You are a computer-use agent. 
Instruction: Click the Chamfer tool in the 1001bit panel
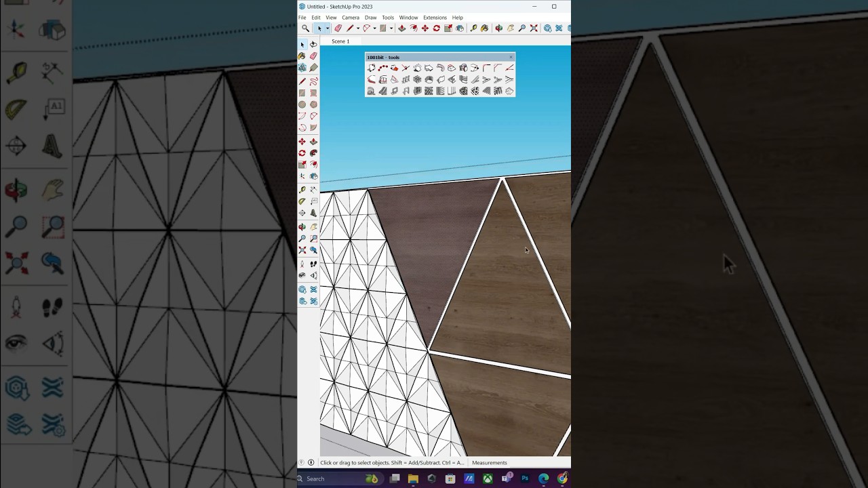click(498, 68)
